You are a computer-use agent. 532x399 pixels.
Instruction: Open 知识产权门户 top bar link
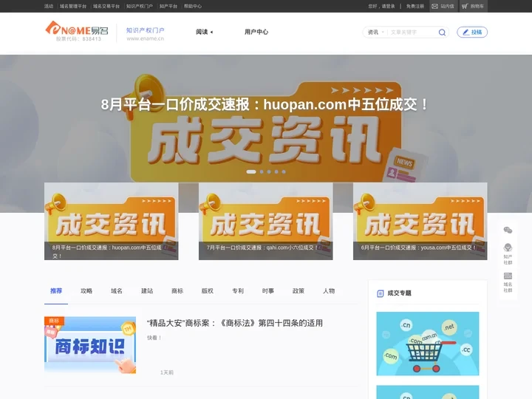click(x=140, y=6)
